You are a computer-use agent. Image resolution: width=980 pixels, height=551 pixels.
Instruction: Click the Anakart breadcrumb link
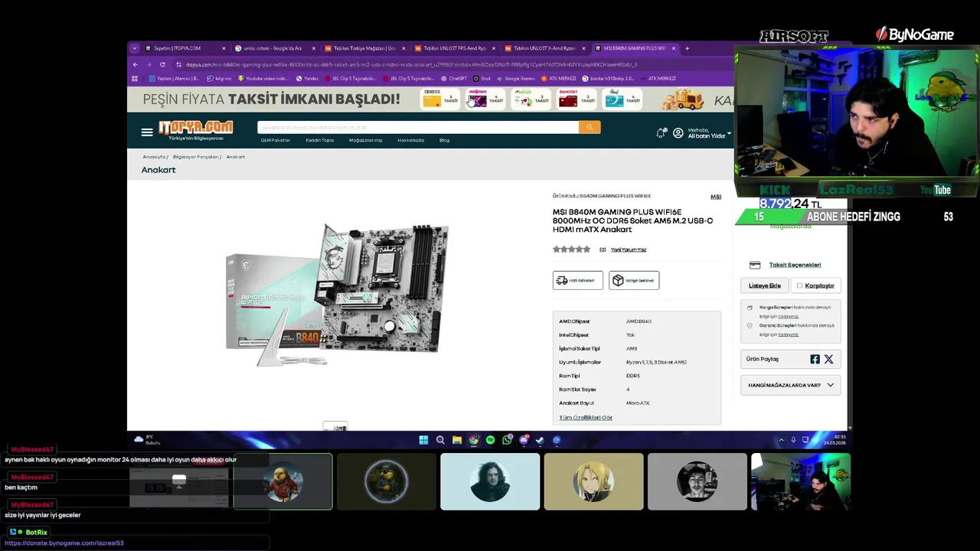click(236, 157)
